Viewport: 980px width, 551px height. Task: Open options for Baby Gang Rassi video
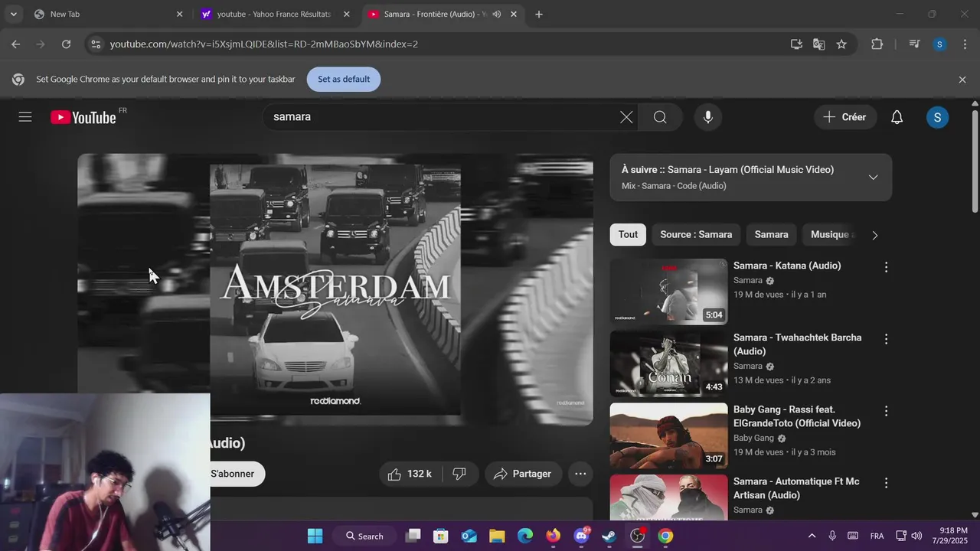[886, 411]
